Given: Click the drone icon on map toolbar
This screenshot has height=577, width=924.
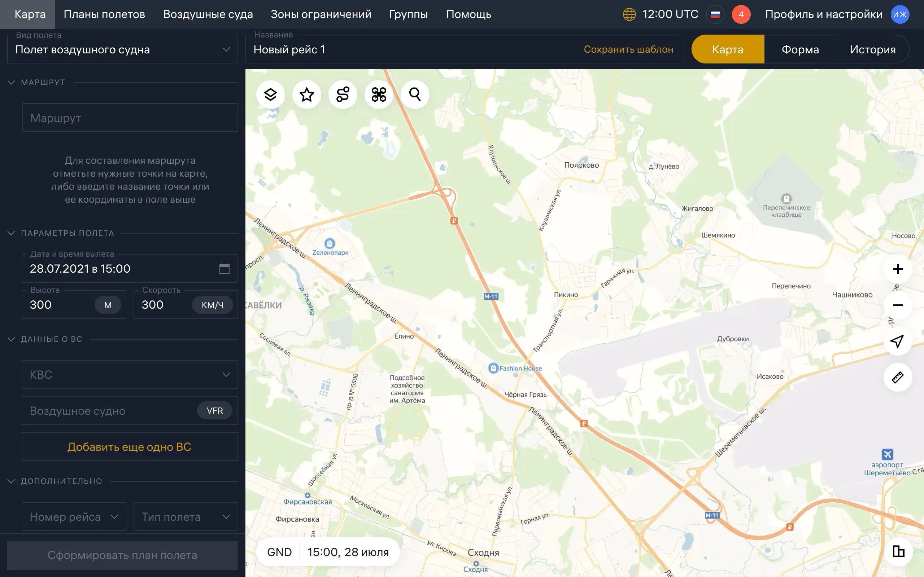Looking at the screenshot, I should [379, 94].
